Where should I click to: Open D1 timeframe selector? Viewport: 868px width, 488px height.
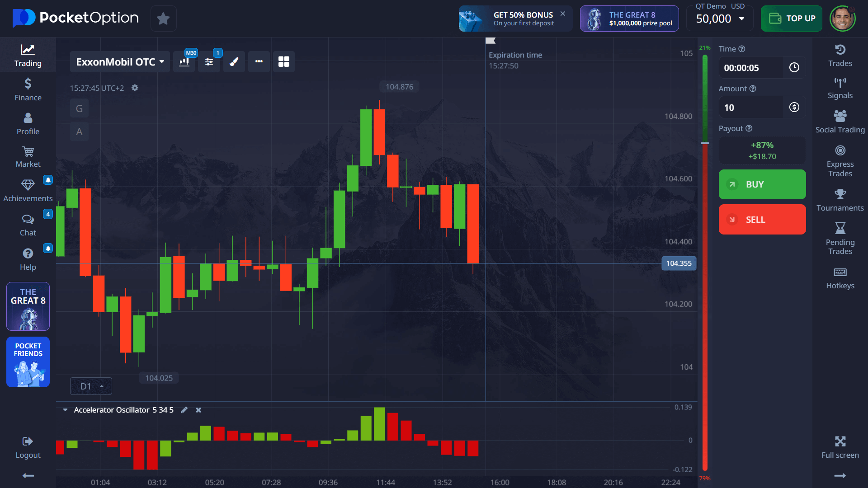pyautogui.click(x=91, y=386)
